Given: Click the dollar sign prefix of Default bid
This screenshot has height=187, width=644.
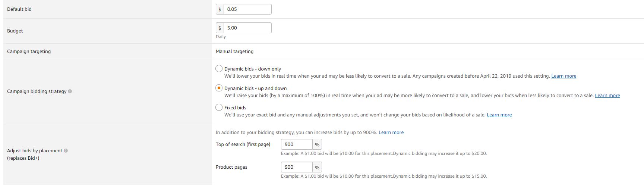Looking at the screenshot, I should coord(220,9).
